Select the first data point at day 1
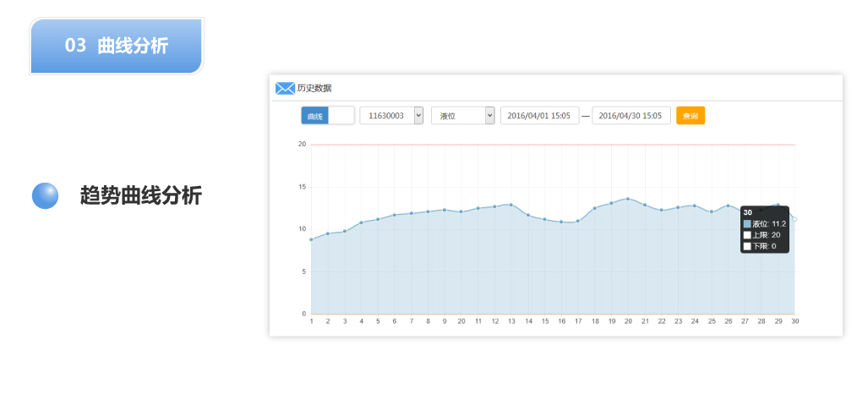 coord(311,239)
